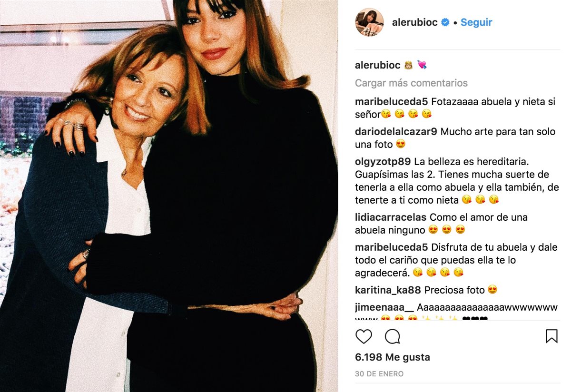
Task: Save the post with the bookmark icon
Action: [x=551, y=336]
